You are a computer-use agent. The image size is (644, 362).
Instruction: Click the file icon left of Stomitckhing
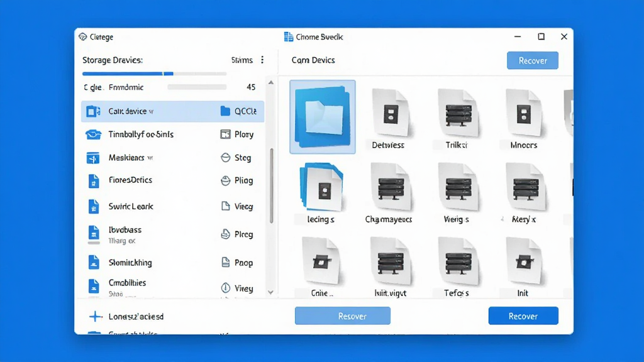click(x=94, y=262)
